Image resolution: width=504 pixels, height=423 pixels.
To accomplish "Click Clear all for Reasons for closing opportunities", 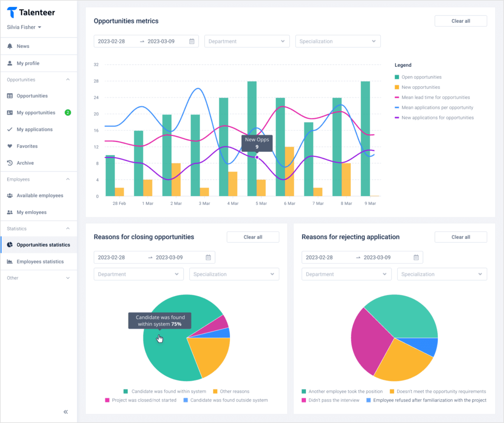I will (x=253, y=237).
